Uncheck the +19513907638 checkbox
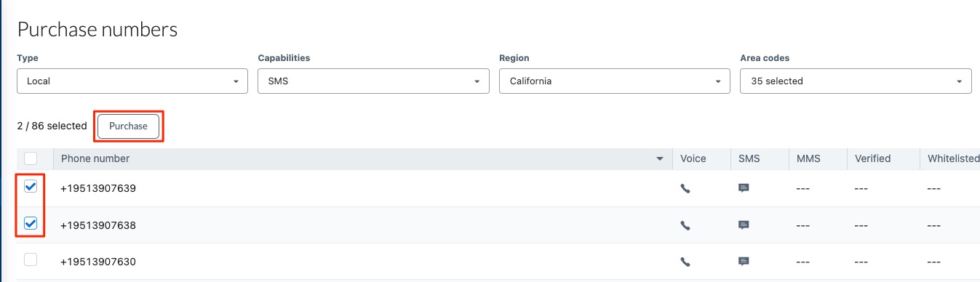 pyautogui.click(x=31, y=223)
